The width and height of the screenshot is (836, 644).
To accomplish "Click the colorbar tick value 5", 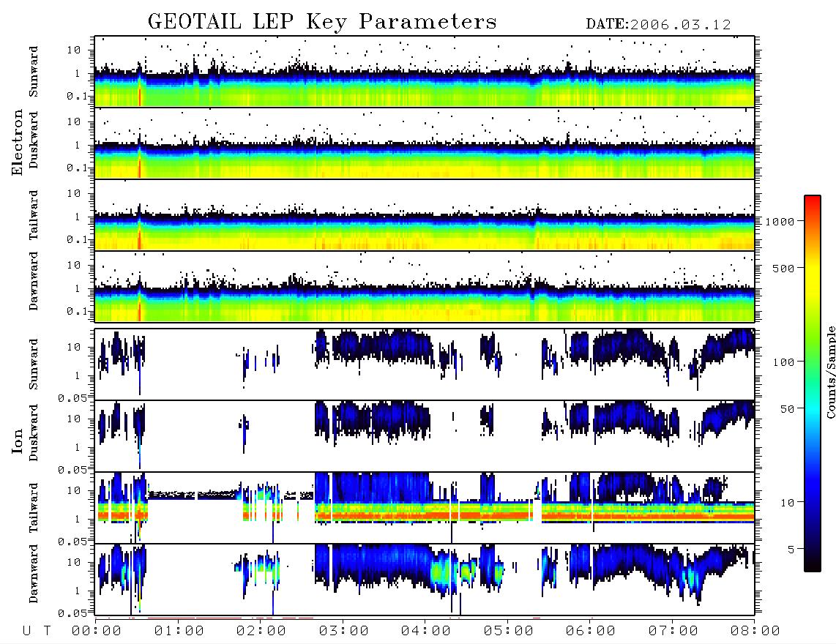I will click(x=791, y=549).
